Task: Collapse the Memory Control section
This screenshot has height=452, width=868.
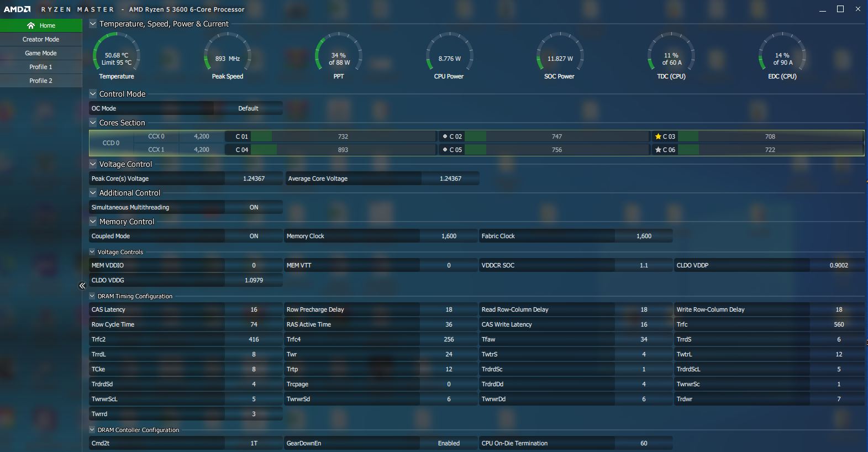Action: [93, 222]
